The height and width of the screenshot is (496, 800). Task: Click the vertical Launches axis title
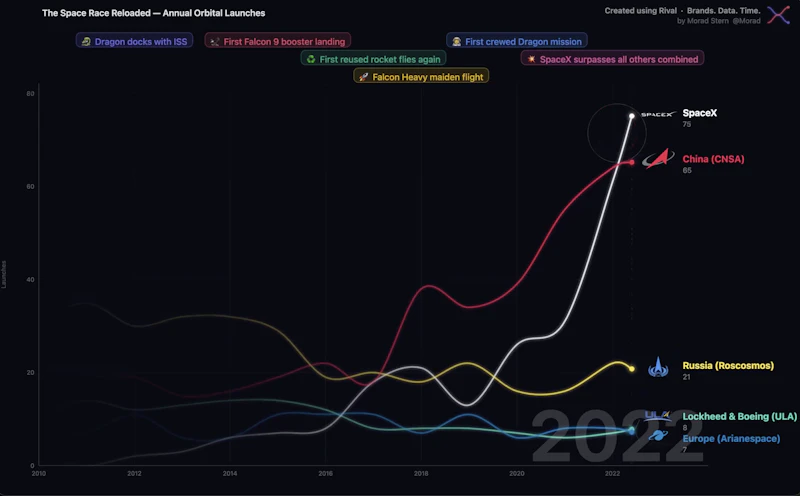[x=4, y=274]
